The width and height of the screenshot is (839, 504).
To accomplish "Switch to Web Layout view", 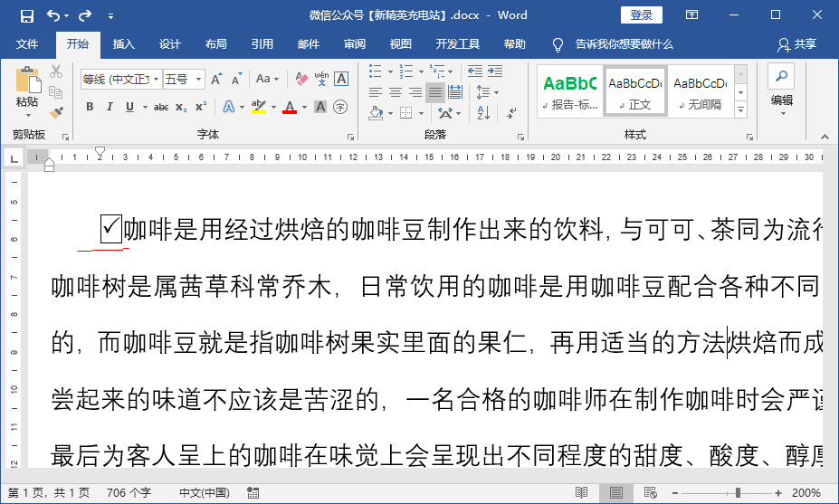I will point(651,493).
